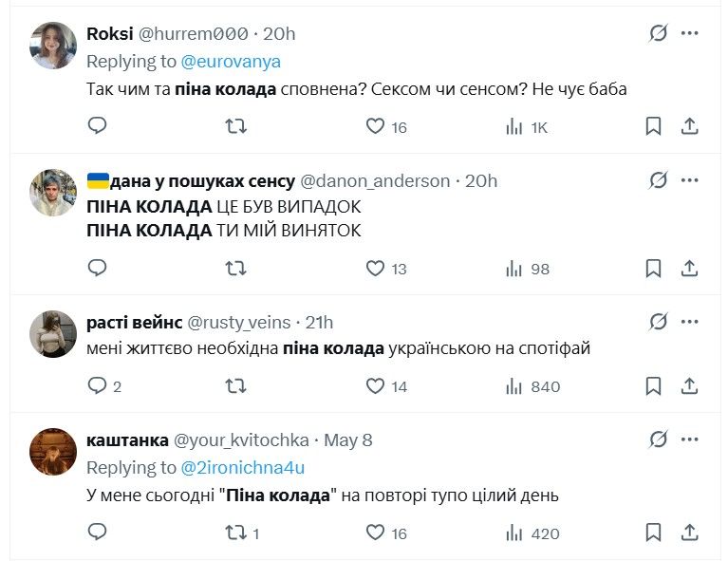Like Roksi's tweet with 16 likes

click(x=376, y=126)
